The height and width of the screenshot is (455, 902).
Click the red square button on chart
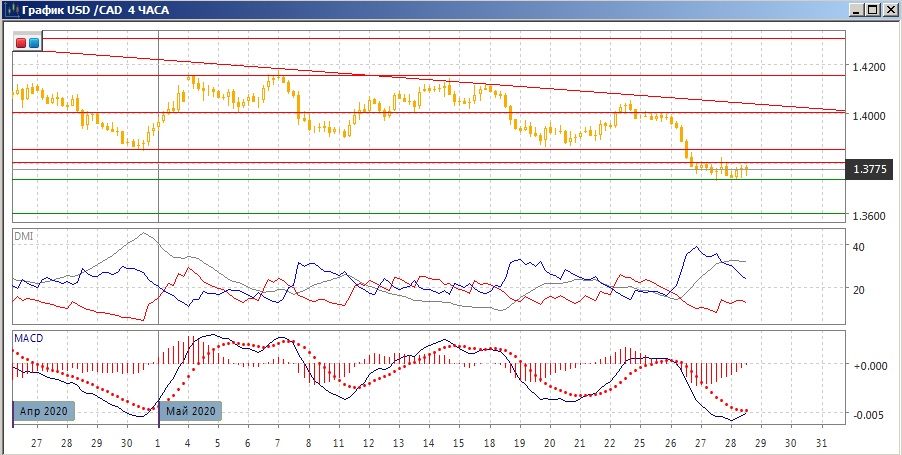(21, 43)
